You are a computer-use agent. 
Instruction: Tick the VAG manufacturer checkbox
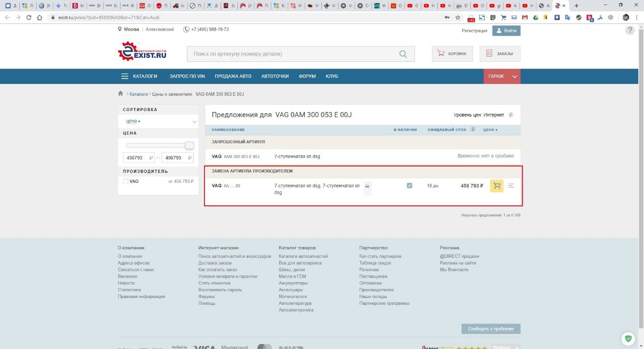(x=125, y=181)
